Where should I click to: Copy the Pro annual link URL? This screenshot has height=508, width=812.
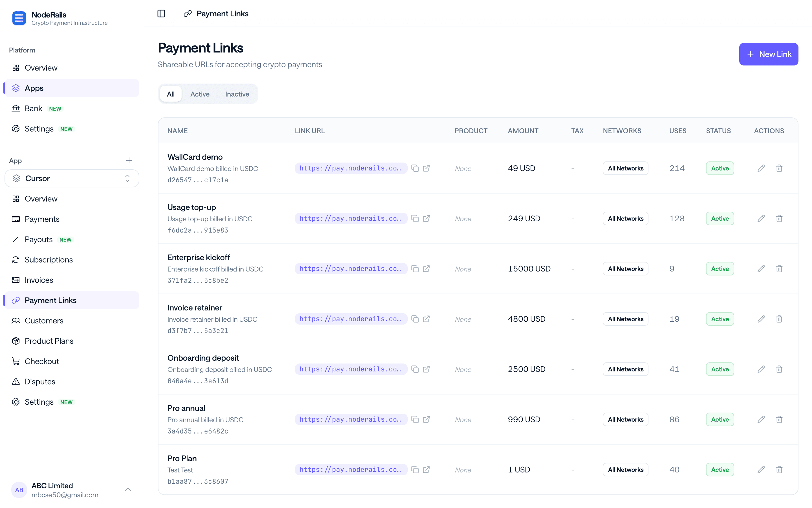[415, 419]
